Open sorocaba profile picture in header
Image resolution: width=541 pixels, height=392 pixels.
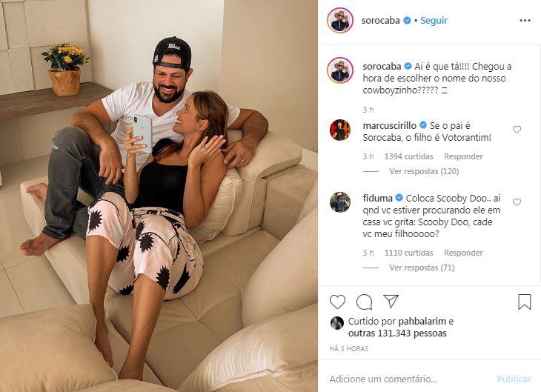coord(340,20)
